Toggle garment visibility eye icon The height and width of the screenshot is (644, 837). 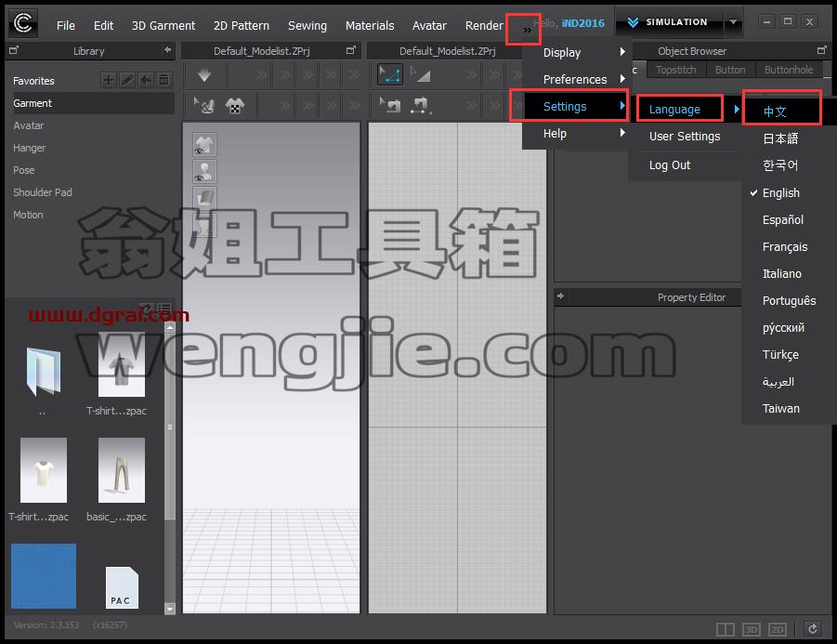(204, 145)
